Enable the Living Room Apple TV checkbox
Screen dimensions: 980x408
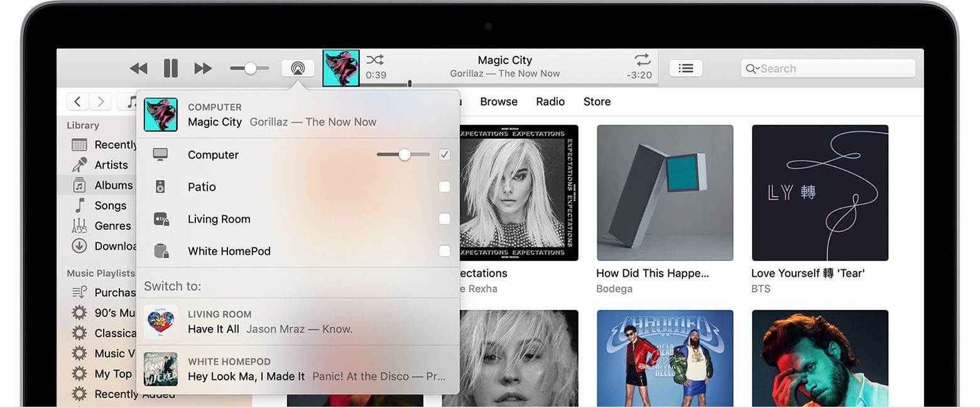444,218
